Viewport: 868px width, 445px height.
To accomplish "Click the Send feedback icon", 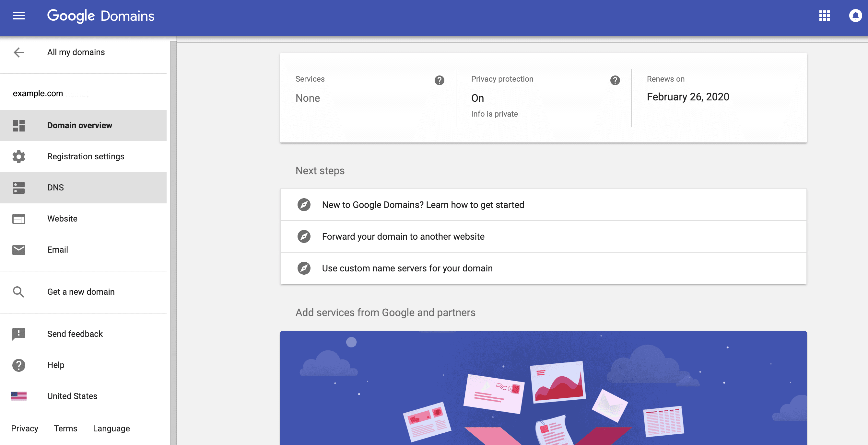I will coord(19,334).
